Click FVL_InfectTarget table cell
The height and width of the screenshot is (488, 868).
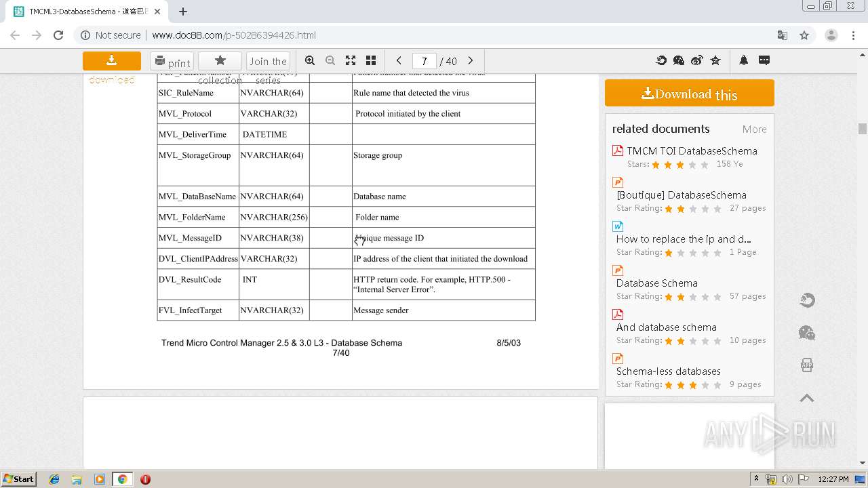pos(198,310)
